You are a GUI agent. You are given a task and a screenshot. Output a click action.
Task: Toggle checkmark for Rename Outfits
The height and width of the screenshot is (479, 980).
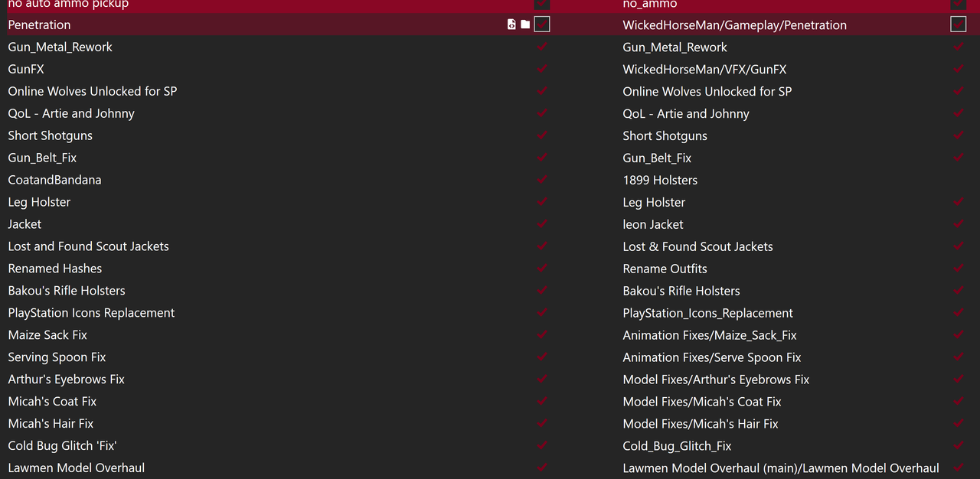coord(958,269)
